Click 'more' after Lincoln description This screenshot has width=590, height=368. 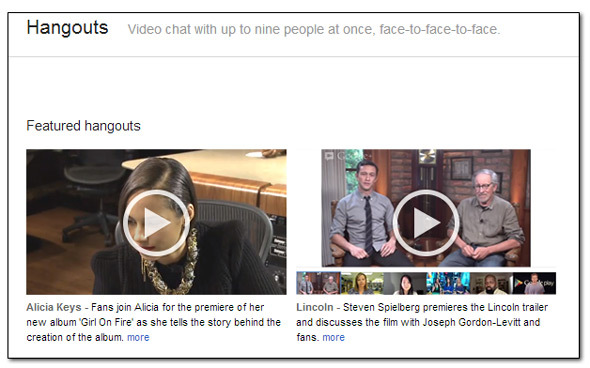(x=333, y=338)
